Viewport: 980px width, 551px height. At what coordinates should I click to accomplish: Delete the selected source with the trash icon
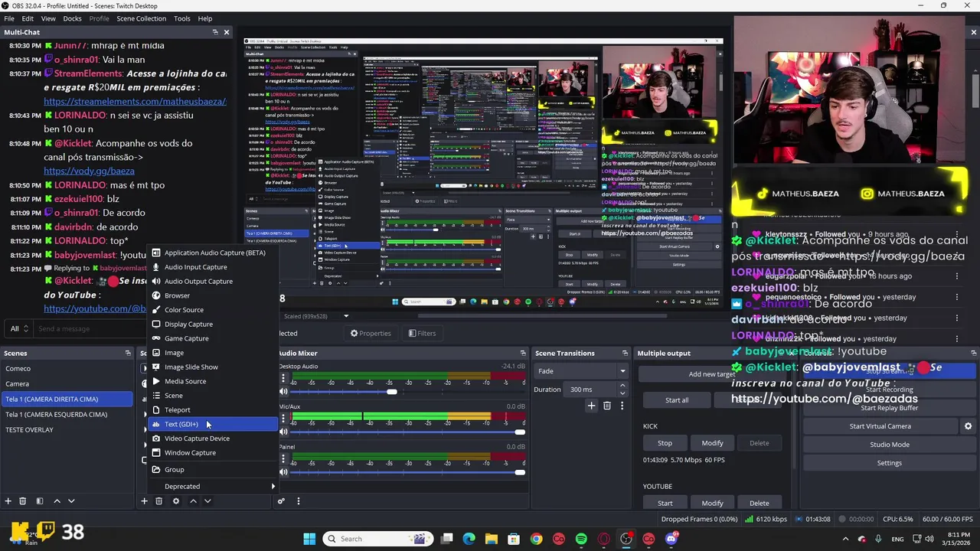[x=159, y=501]
